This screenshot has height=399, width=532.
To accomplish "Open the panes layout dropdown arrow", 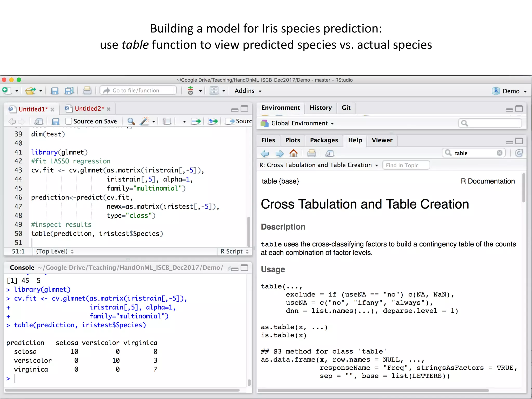I will 224,91.
